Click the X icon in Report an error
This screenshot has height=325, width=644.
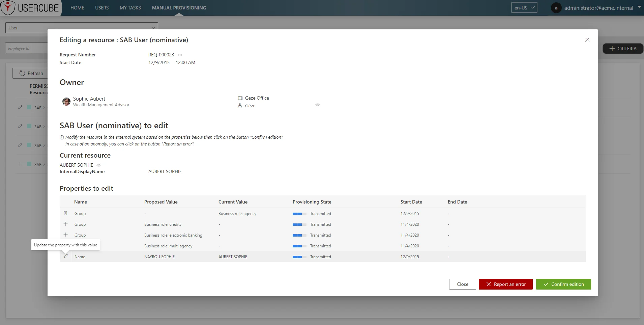point(489,284)
